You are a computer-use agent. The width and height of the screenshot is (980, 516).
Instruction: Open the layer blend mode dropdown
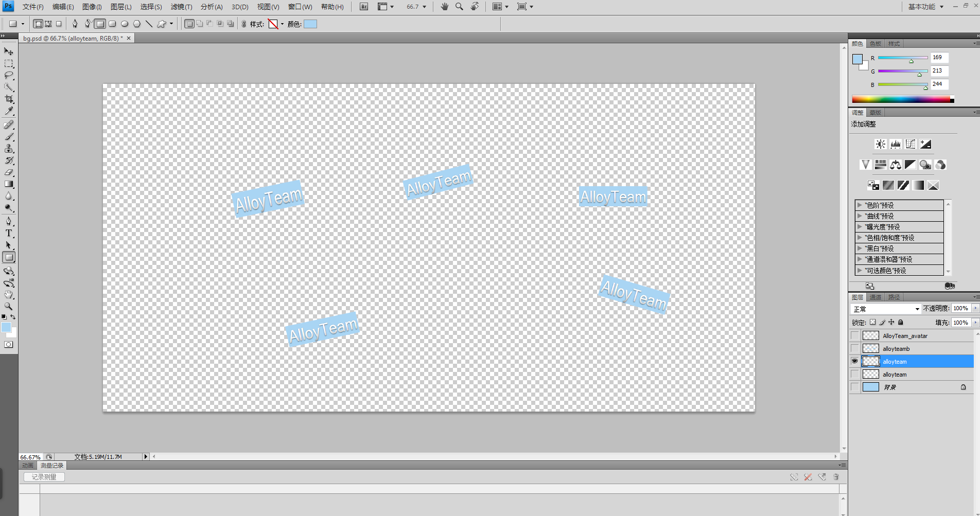click(x=886, y=309)
